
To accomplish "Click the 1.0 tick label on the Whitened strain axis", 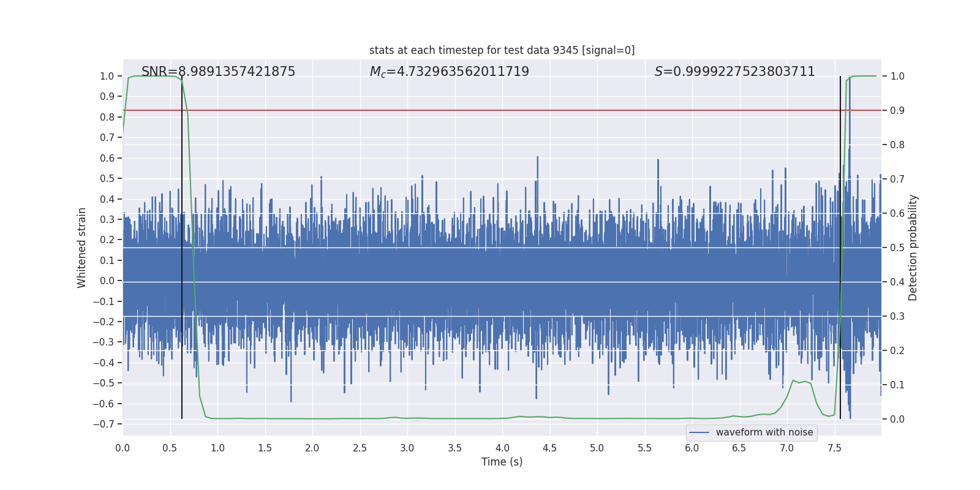I will tap(107, 76).
